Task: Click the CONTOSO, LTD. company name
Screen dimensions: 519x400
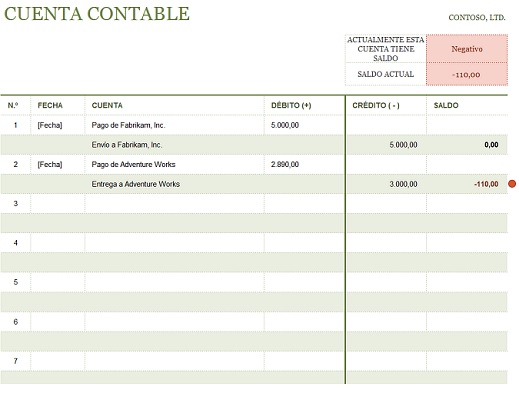Action: pyautogui.click(x=477, y=17)
